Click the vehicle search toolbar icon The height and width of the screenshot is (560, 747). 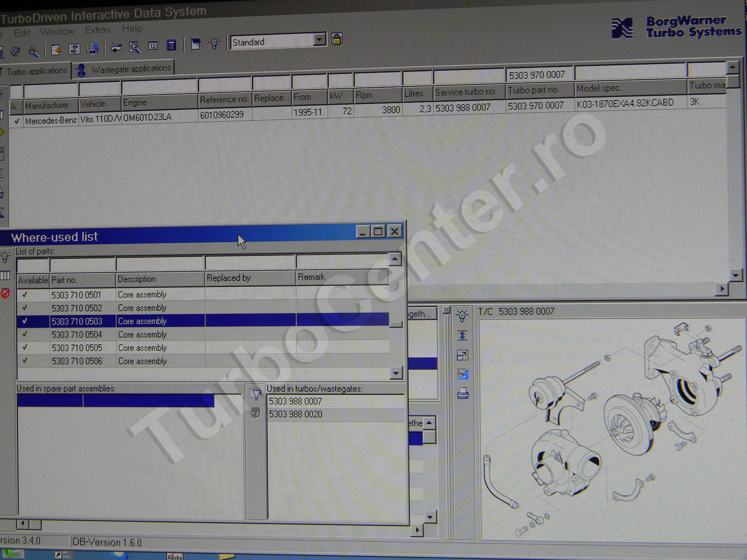pos(116,47)
